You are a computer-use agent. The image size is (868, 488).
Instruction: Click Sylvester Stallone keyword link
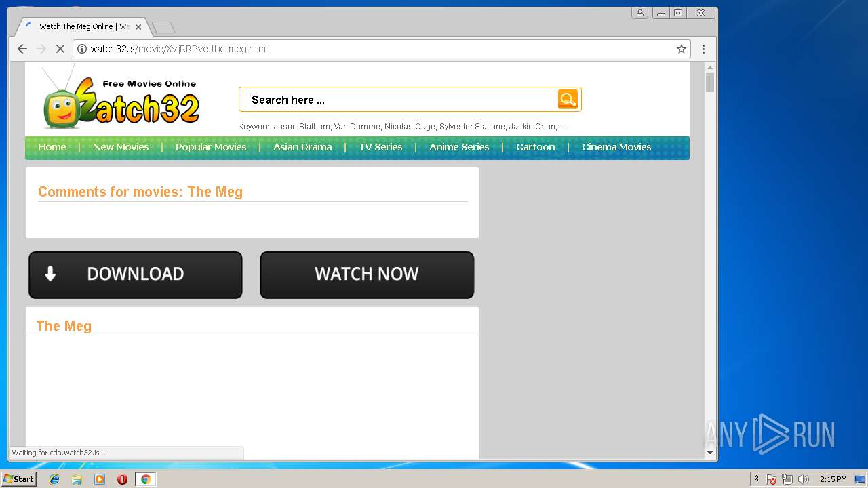coord(472,127)
